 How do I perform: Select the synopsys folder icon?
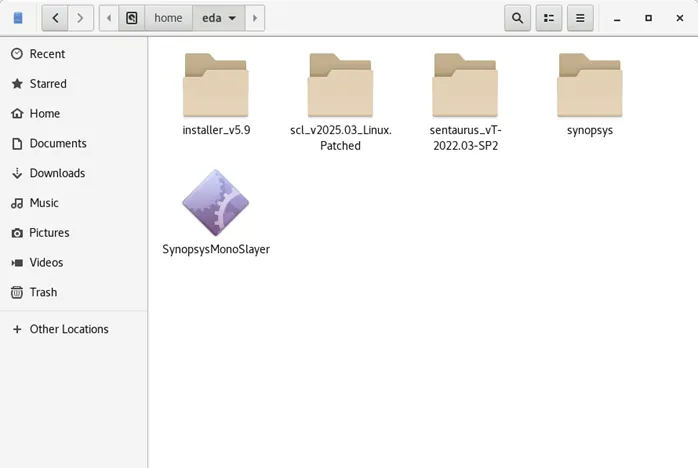(x=590, y=85)
